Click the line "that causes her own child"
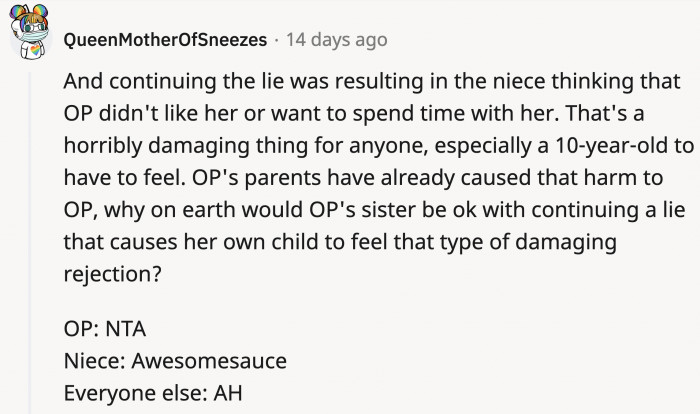Screen dimensions: 700x414 point(340,242)
